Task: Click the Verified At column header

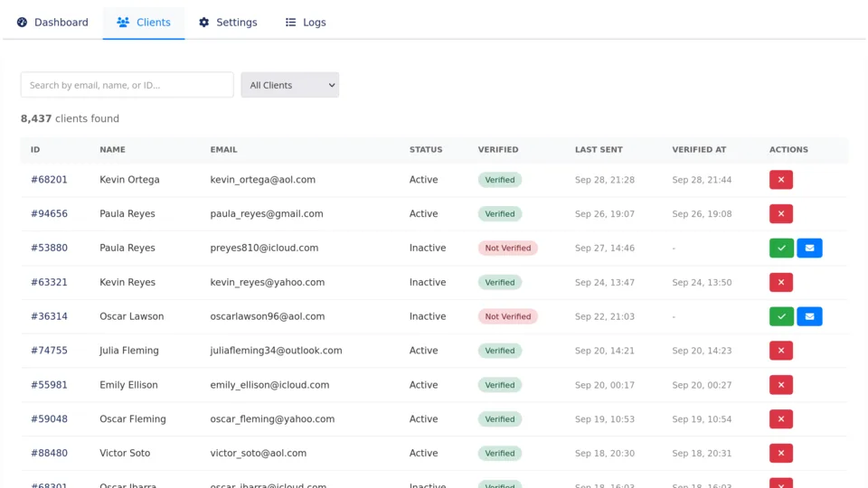Action: click(699, 150)
